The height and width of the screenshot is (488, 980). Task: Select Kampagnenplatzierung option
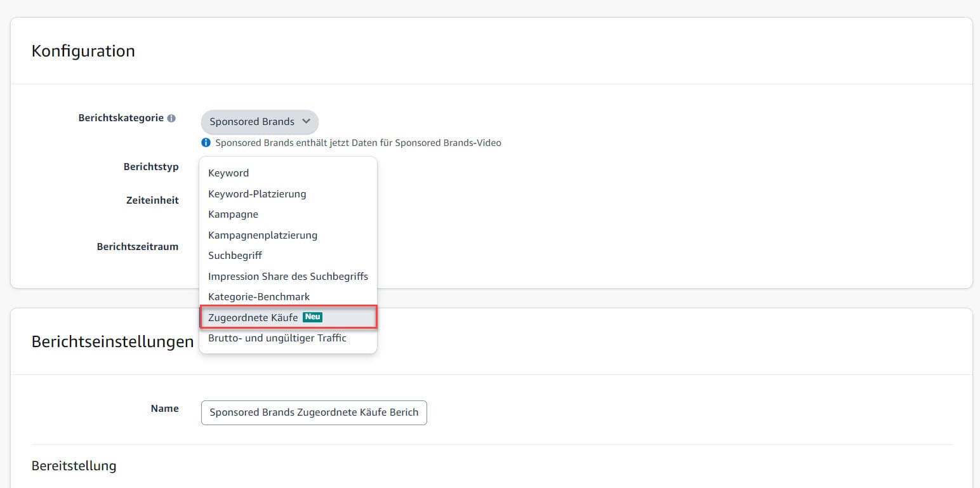(288, 235)
